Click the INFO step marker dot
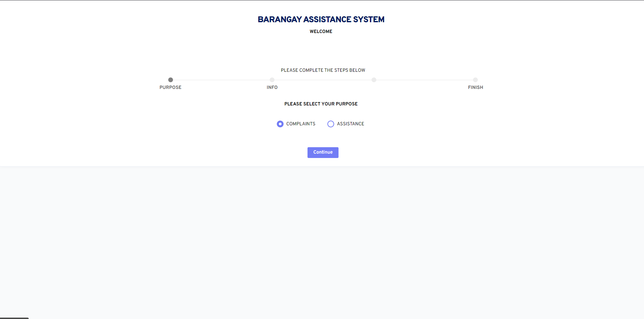Screen dimensions: 644x319 (x=272, y=80)
